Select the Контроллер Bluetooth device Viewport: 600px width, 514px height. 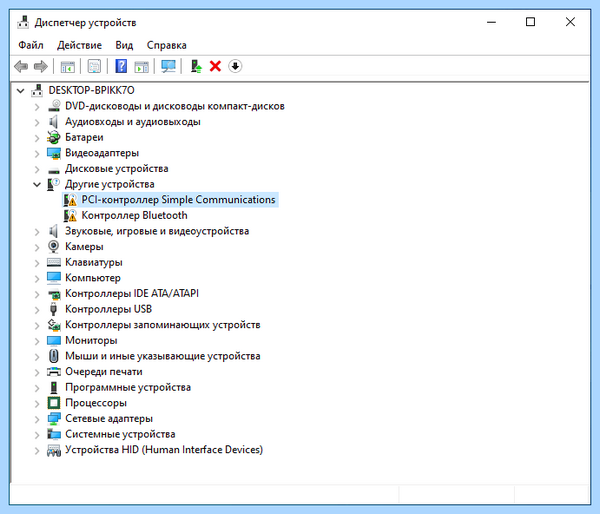click(x=134, y=215)
